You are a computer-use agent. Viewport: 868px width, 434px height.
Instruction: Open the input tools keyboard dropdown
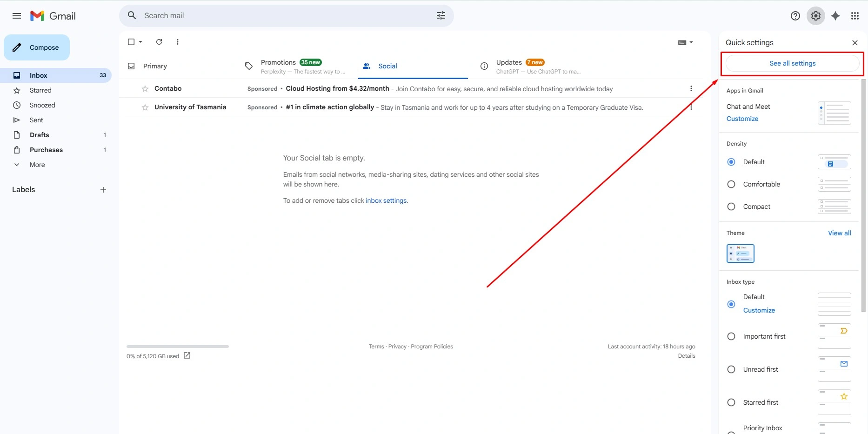(686, 42)
